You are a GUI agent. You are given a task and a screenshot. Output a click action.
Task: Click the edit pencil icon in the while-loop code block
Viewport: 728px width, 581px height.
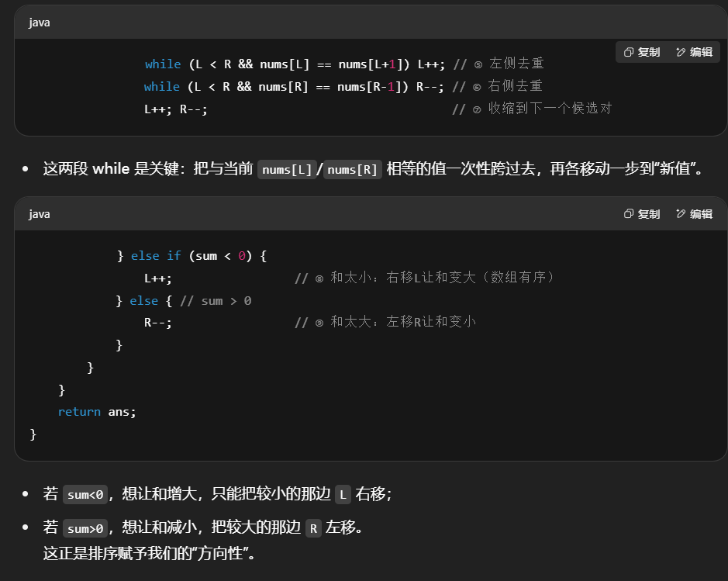pyautogui.click(x=681, y=52)
